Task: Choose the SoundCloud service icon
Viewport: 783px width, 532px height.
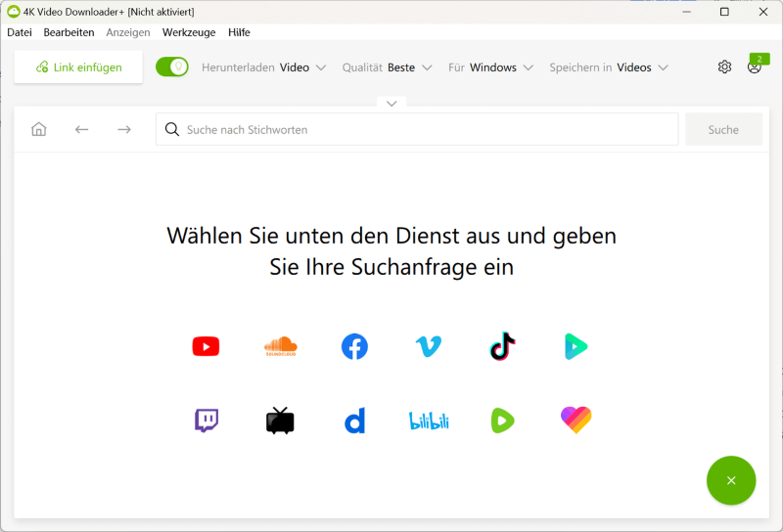Action: (x=280, y=346)
